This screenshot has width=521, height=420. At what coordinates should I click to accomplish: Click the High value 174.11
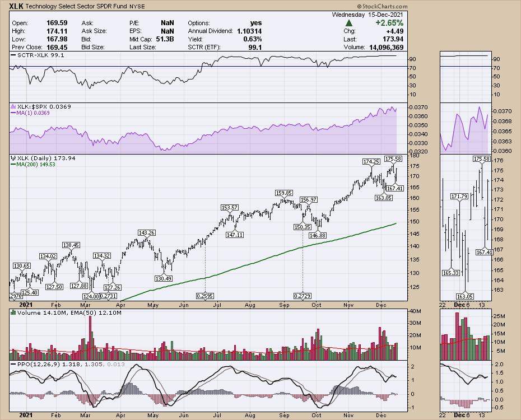[57, 31]
